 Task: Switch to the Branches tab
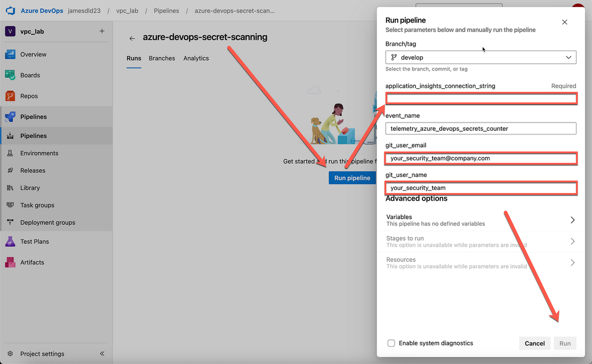(162, 58)
